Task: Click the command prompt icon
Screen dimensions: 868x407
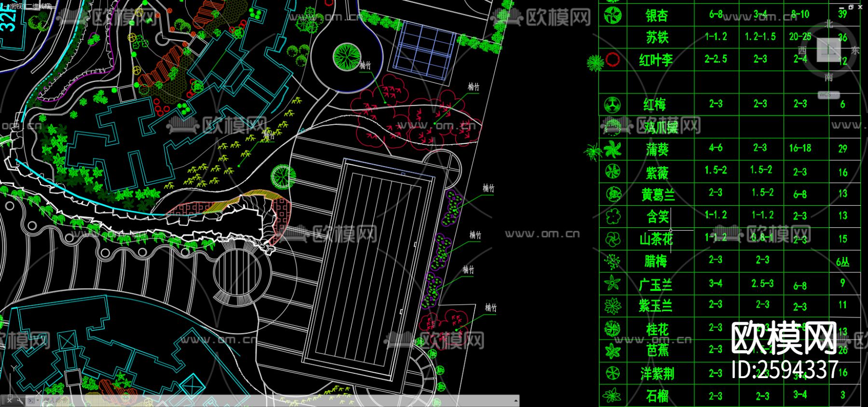Action: 31,400
